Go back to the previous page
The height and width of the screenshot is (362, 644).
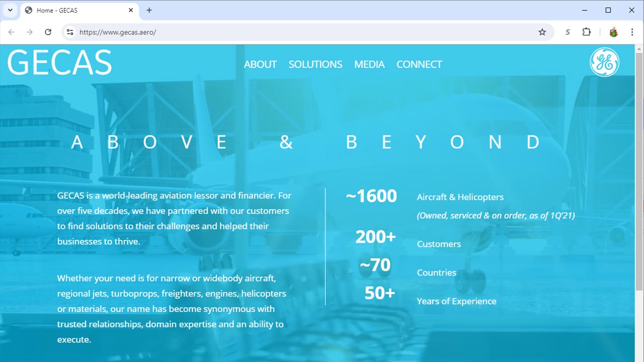coord(11,32)
